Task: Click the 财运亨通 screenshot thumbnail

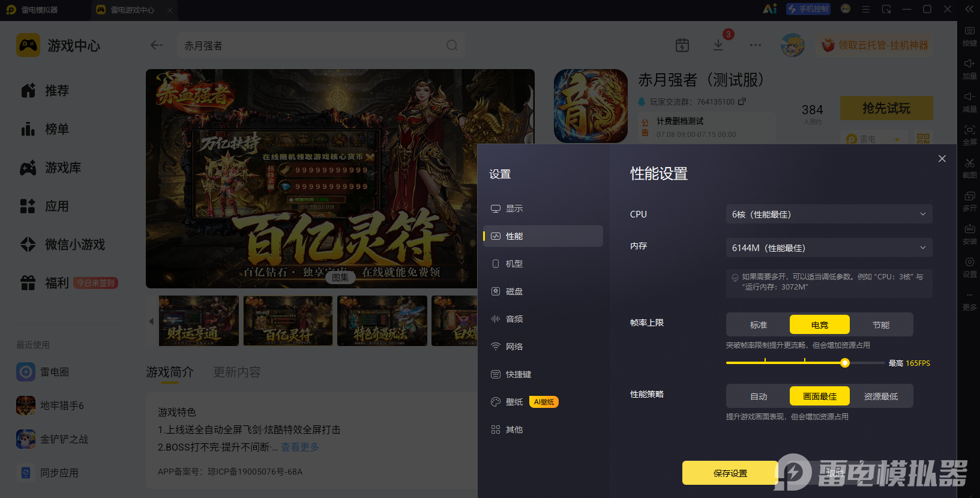Action: tap(199, 321)
